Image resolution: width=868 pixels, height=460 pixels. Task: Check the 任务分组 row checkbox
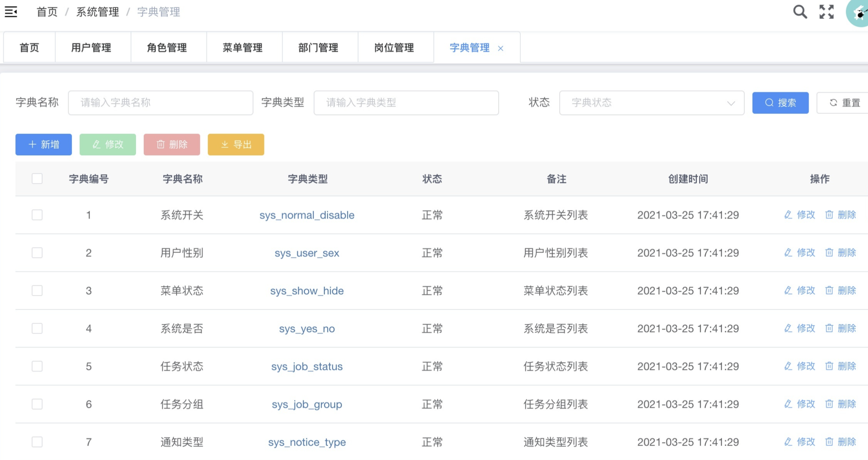pyautogui.click(x=37, y=404)
